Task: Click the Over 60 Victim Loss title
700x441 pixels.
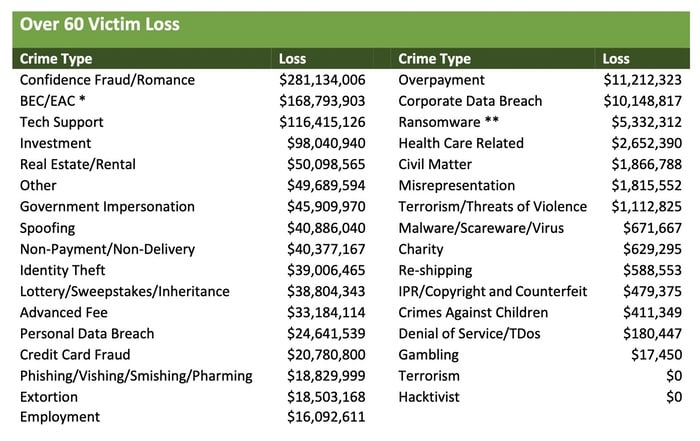Action: pos(100,24)
